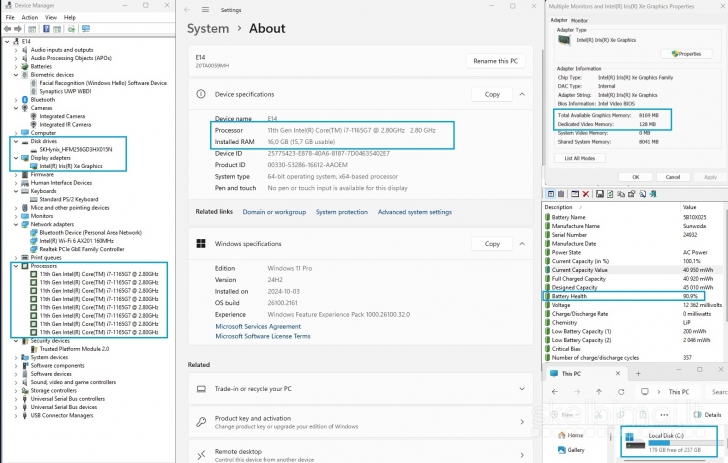This screenshot has width=728, height=463.
Task: Open the hamburger menu in Settings
Action: pyautogui.click(x=205, y=10)
